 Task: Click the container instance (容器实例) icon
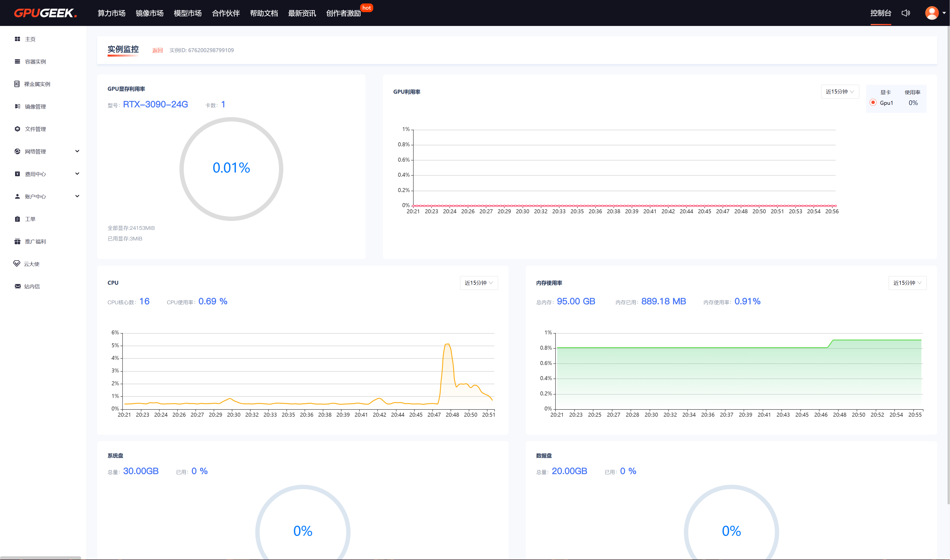pos(17,62)
